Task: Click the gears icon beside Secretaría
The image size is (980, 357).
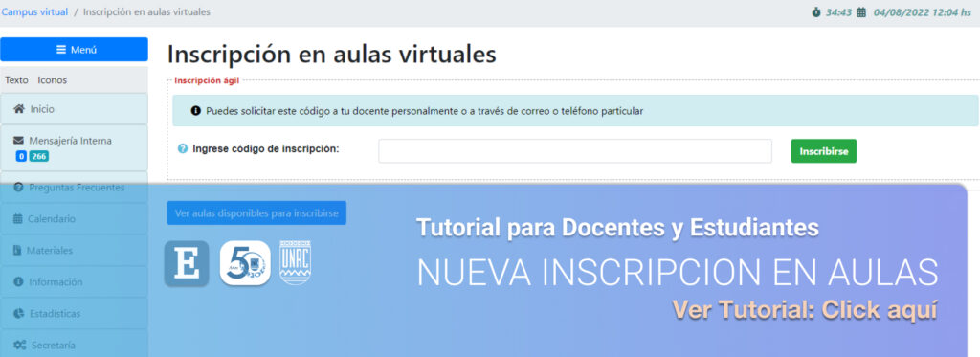Action: pyautogui.click(x=19, y=346)
